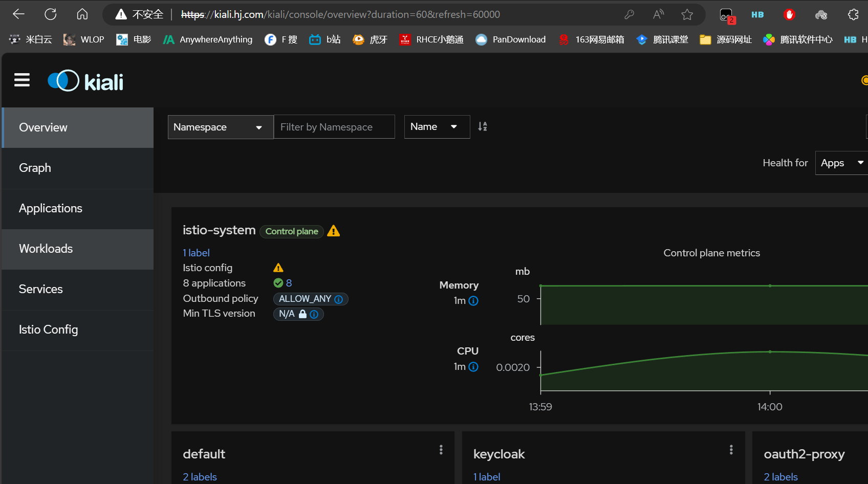Open the saved passwords key icon

[630, 14]
